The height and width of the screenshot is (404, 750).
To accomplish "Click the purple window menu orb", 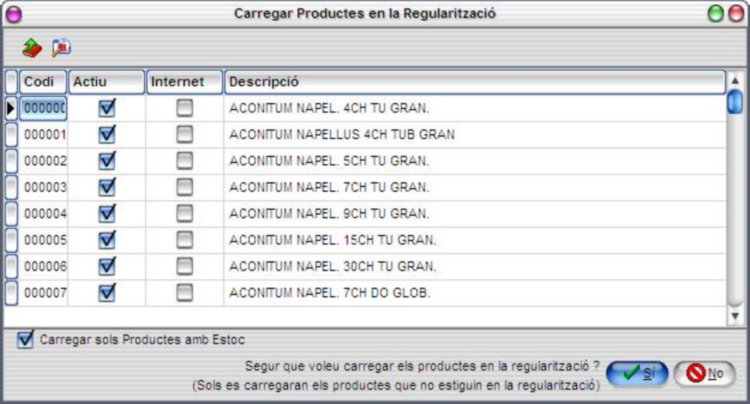I will pos(14,14).
